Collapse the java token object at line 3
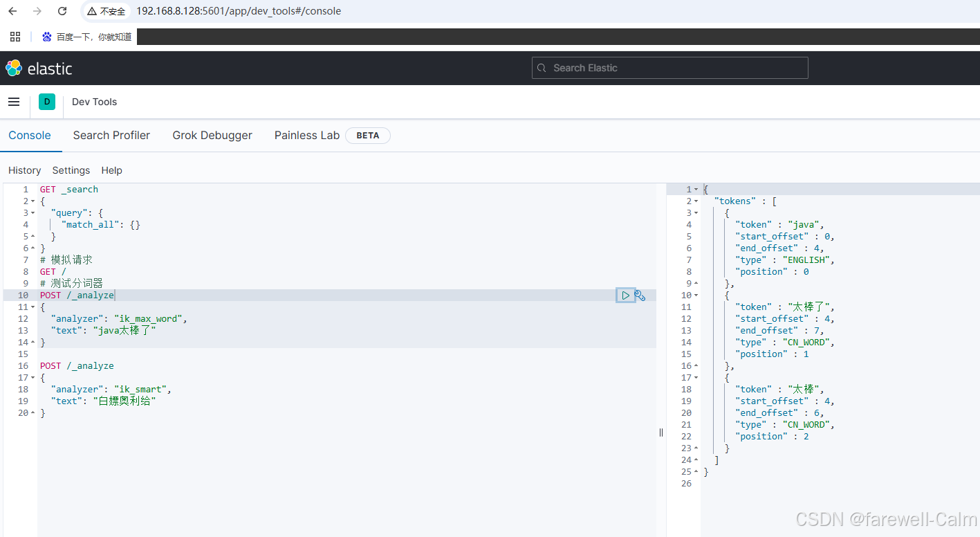The width and height of the screenshot is (980, 537). point(696,213)
